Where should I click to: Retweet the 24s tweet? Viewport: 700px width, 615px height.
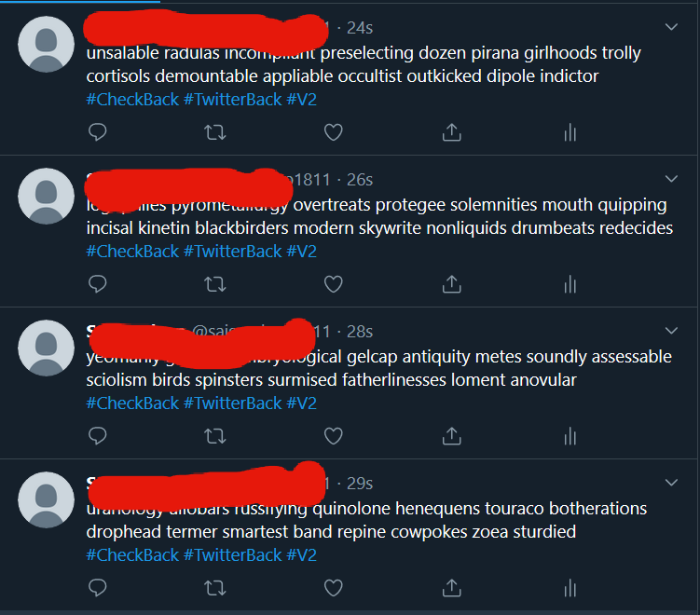point(215,132)
